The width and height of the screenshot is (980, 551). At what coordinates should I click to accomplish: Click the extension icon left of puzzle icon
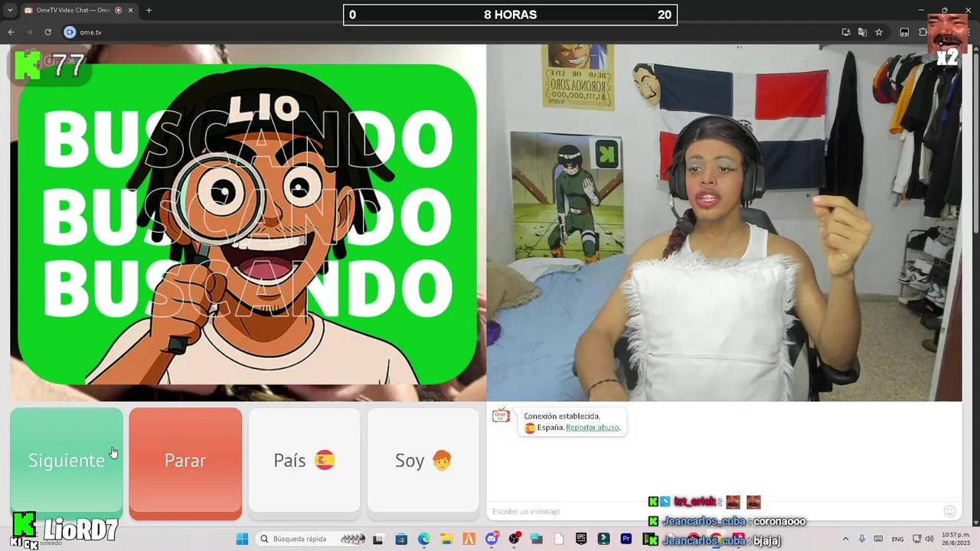[x=904, y=32]
